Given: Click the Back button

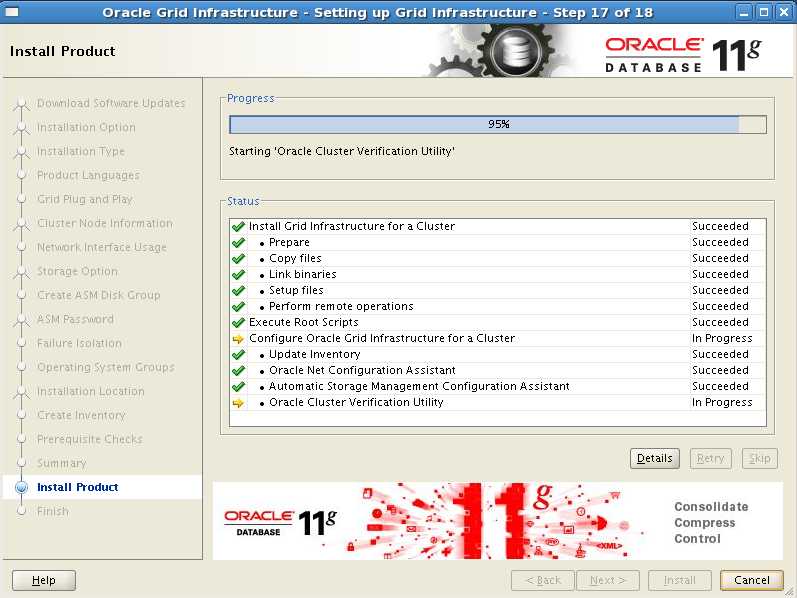Looking at the screenshot, I should (543, 580).
